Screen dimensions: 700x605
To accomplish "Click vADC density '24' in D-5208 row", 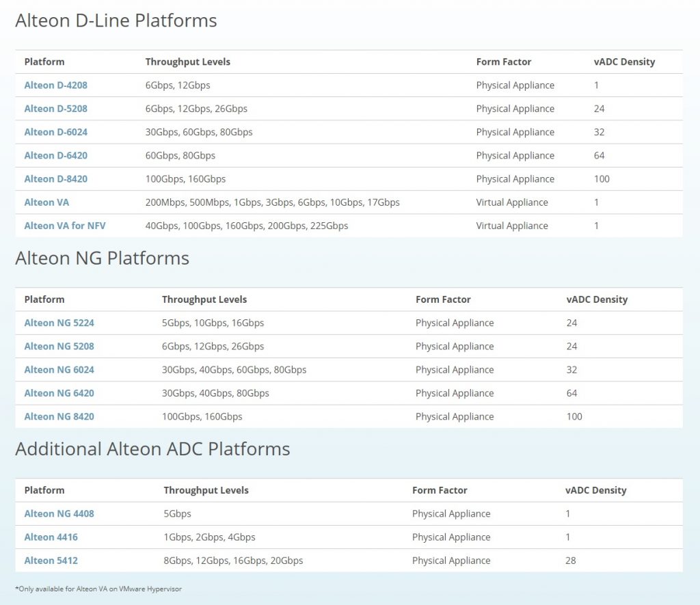I will 599,109.
